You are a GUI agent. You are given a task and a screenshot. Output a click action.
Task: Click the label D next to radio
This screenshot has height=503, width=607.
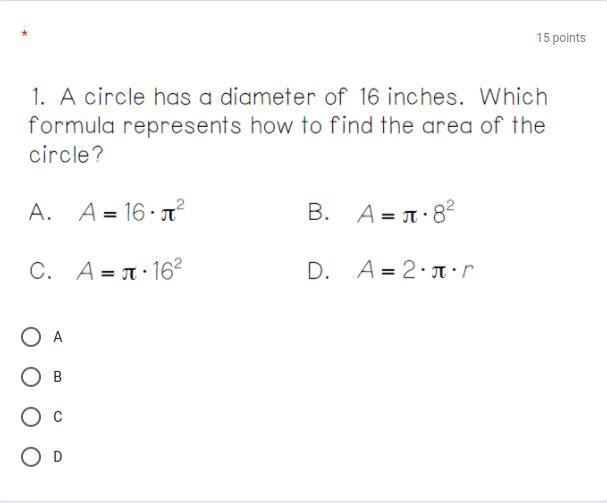pos(58,457)
